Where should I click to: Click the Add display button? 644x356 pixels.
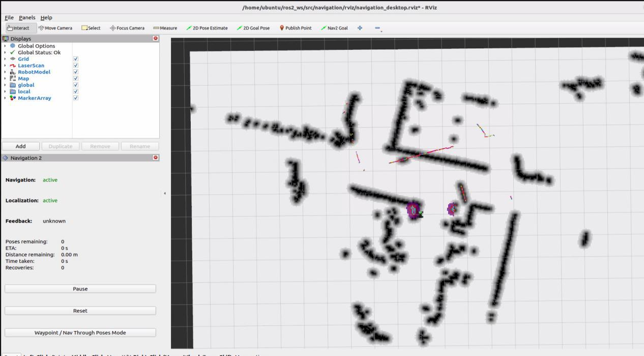(21, 146)
